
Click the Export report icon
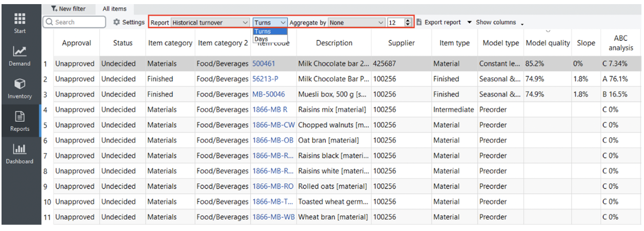[419, 23]
